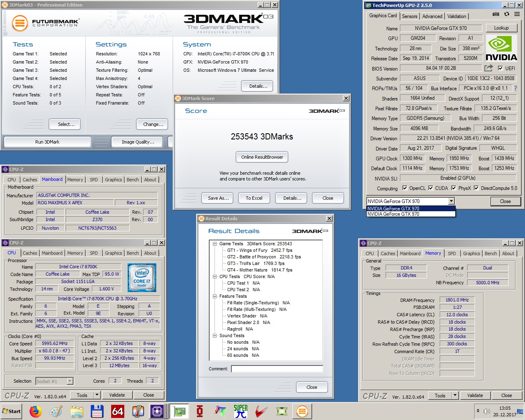Toggle the PhysX checkbox
Image resolution: width=525 pixels, height=420 pixels.
tap(454, 188)
